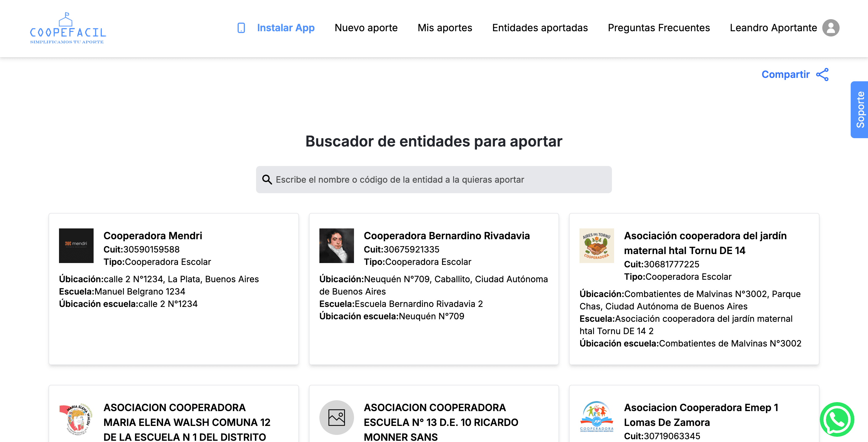Image resolution: width=868 pixels, height=442 pixels.
Task: Click the Cooperadora Bernardino Rivadavia portrait thumbnail
Action: tap(337, 246)
